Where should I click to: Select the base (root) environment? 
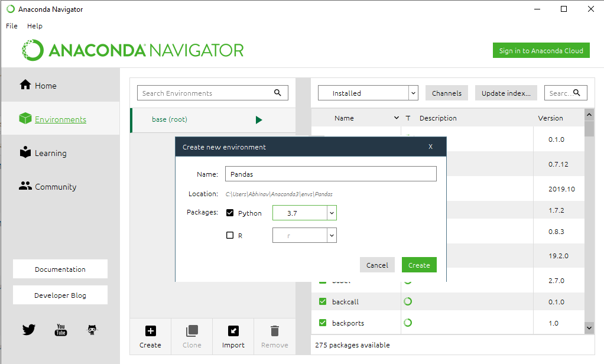coord(213,120)
